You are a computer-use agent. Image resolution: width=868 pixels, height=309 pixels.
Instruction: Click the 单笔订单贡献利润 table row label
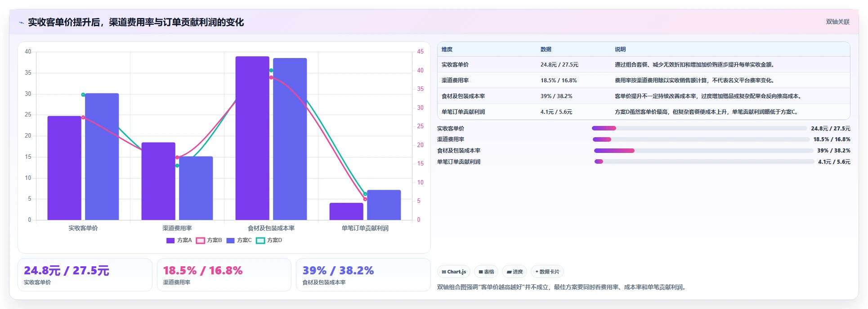coord(463,112)
